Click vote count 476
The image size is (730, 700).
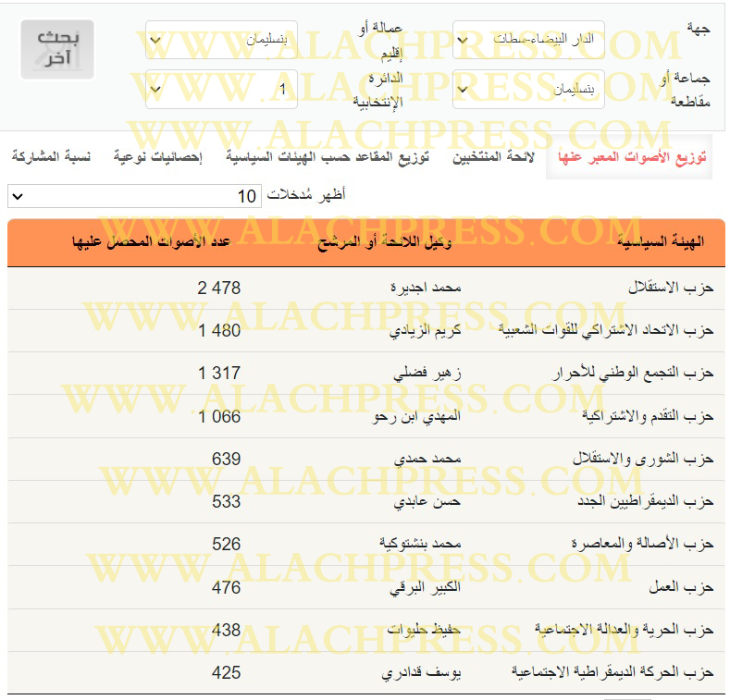point(227,587)
